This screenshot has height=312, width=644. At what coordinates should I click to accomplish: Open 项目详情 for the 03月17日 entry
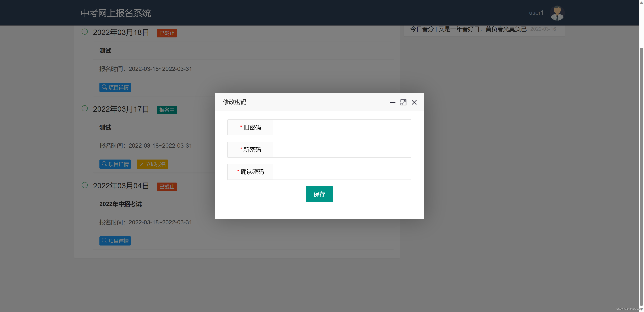tap(115, 164)
